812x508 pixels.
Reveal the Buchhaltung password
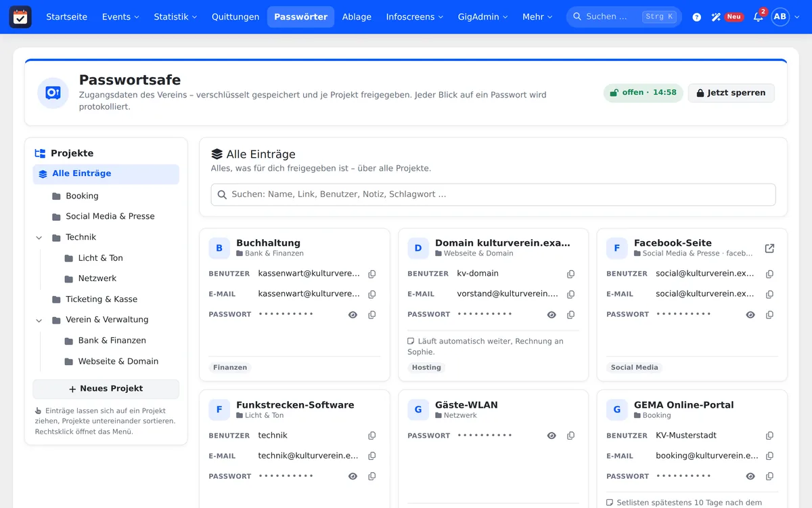tap(353, 315)
